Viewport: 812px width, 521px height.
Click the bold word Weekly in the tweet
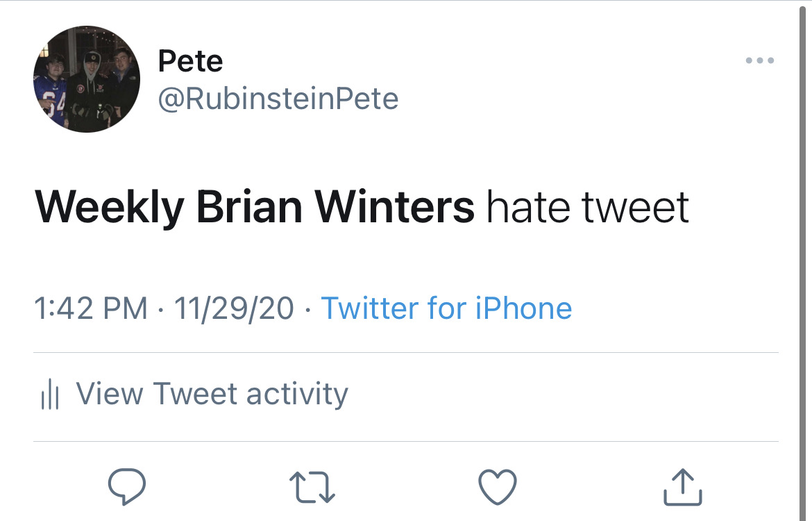[110, 207]
